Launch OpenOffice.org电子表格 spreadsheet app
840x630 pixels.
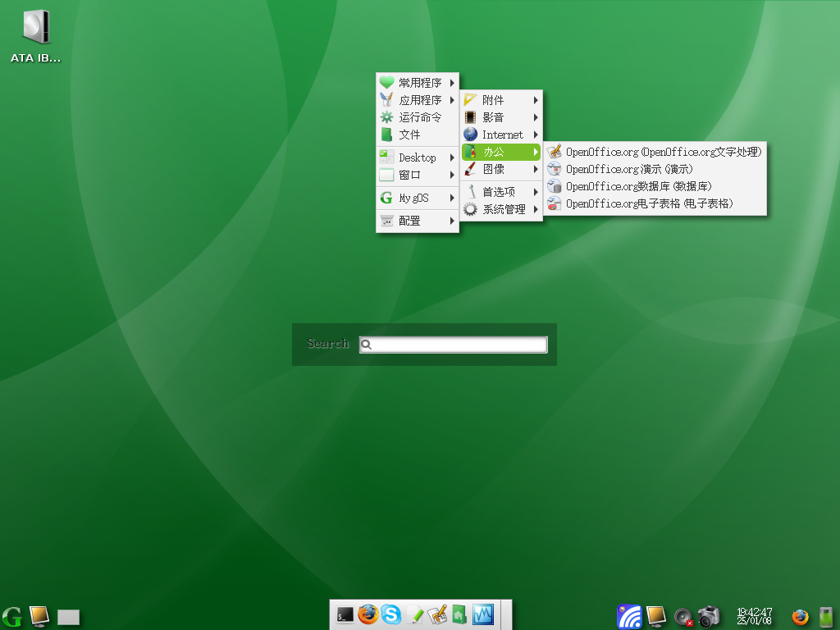[x=655, y=203]
